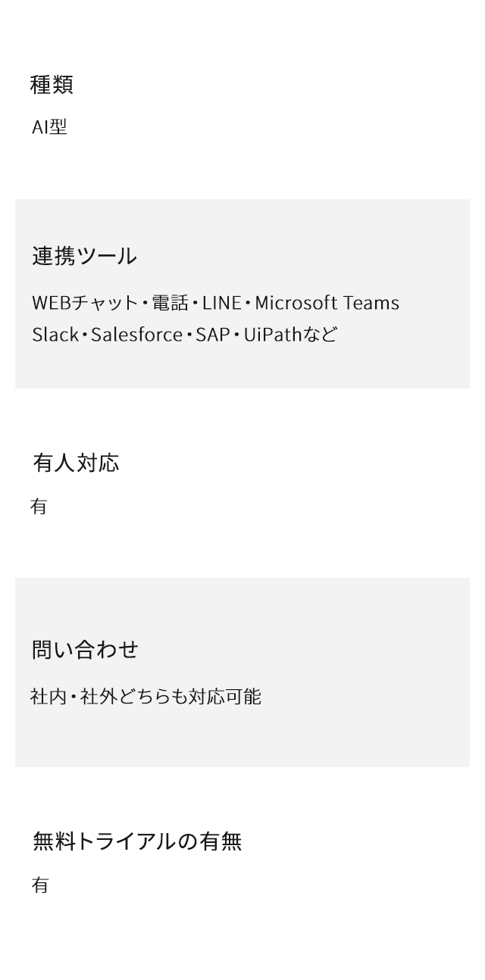Click SAP in the integration list
The image size is (485, 980).
tap(212, 335)
